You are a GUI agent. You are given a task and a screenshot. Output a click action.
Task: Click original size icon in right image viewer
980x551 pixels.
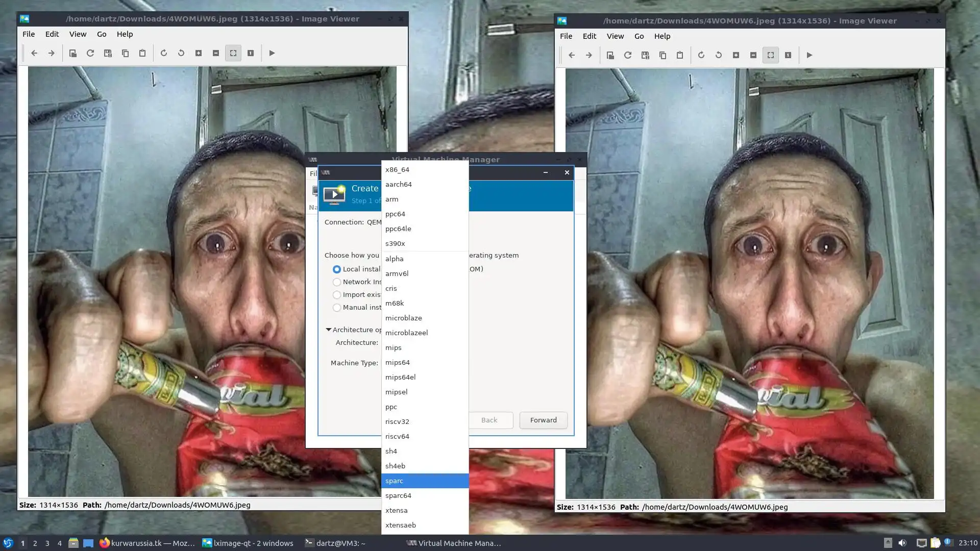tap(788, 55)
